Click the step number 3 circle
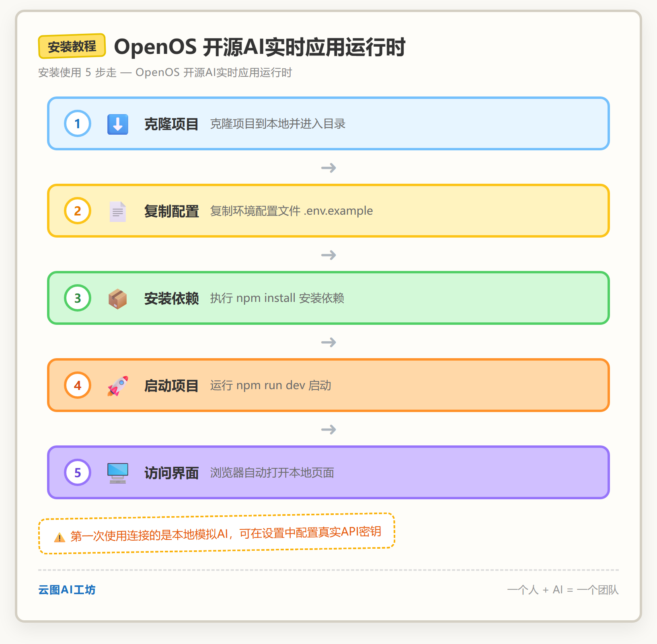This screenshot has width=657, height=644. pyautogui.click(x=78, y=298)
